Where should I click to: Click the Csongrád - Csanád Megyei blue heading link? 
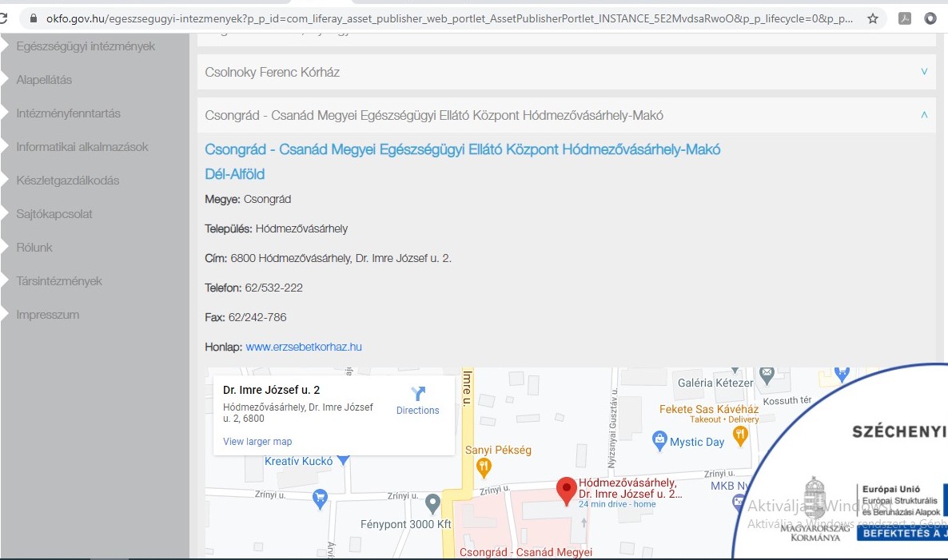(462, 150)
